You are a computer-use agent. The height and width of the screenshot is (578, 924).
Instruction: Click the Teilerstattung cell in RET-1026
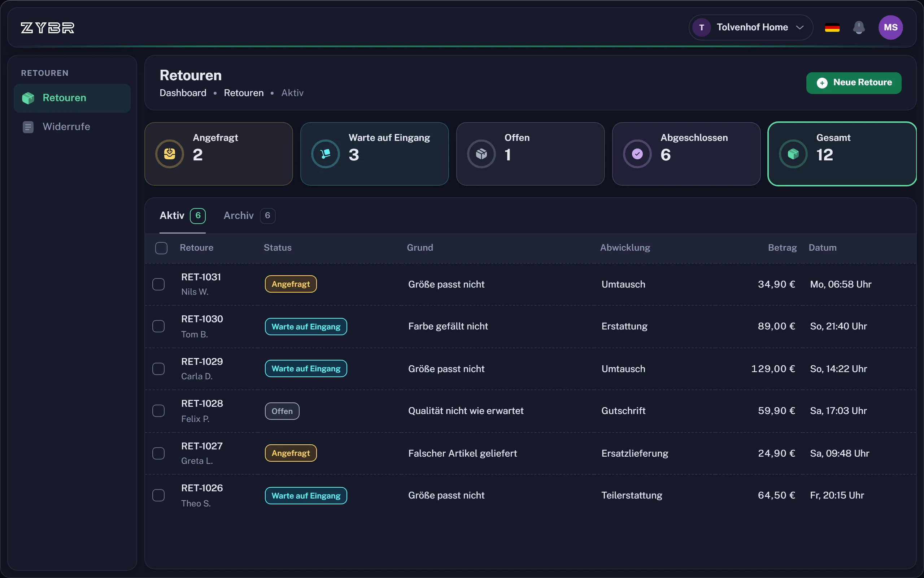pos(632,495)
